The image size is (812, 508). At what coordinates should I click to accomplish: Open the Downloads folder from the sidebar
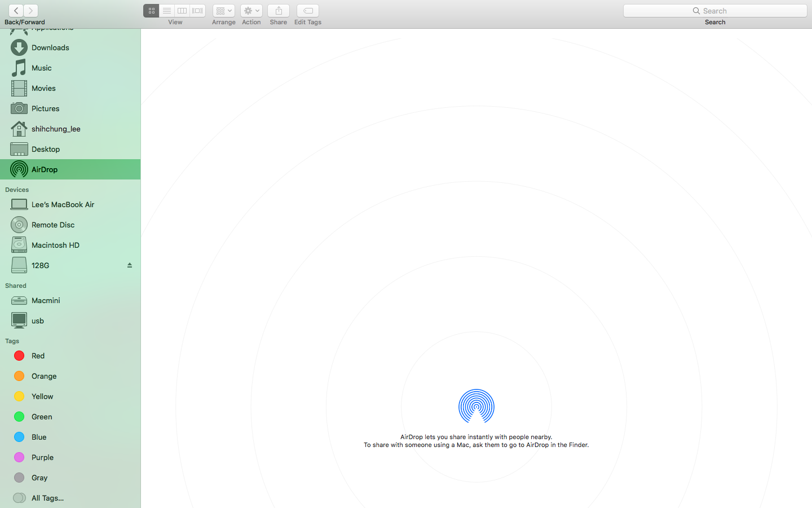tap(50, 47)
